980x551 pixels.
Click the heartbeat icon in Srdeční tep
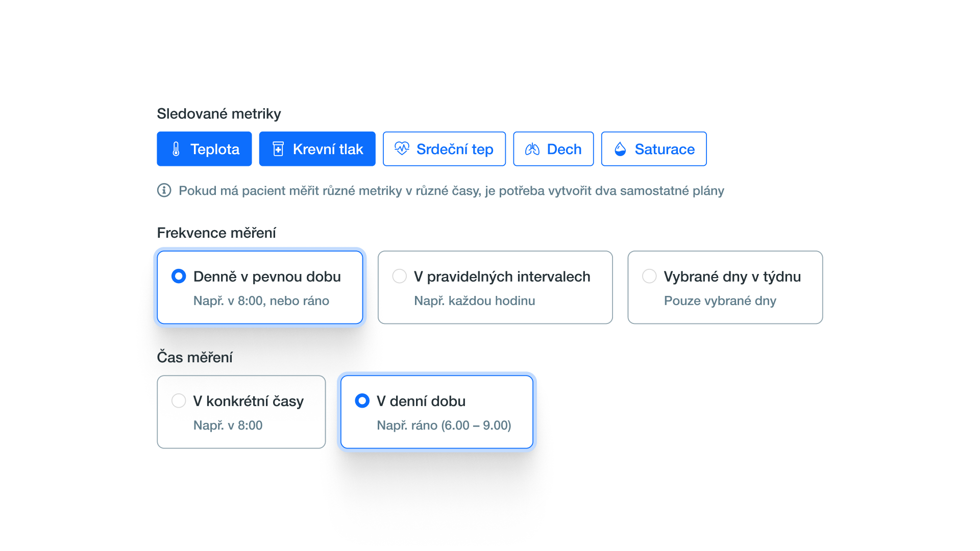402,148
